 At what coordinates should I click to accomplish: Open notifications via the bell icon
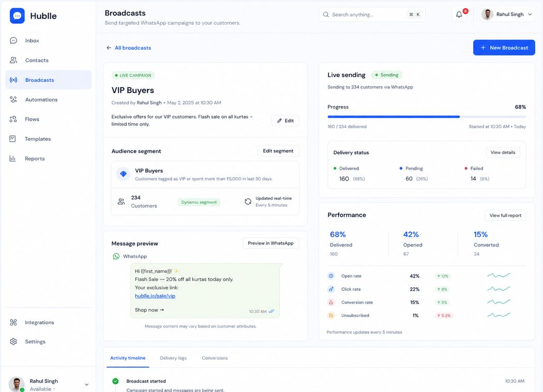(459, 14)
